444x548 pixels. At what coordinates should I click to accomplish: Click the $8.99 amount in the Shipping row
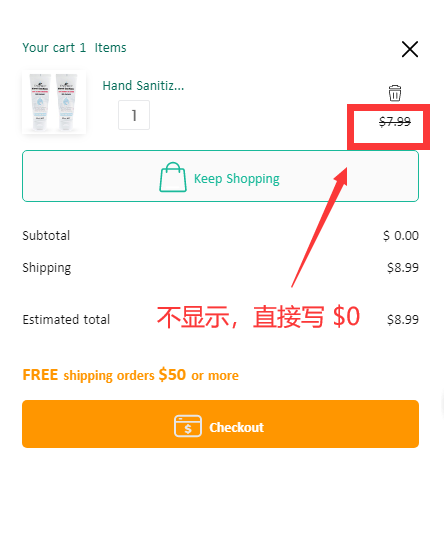click(x=403, y=268)
